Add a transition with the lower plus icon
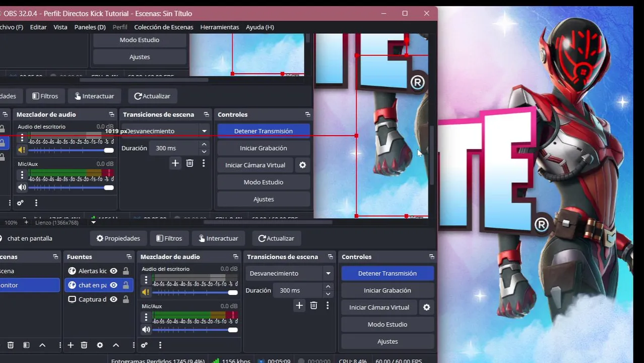644x363 pixels. 299,305
